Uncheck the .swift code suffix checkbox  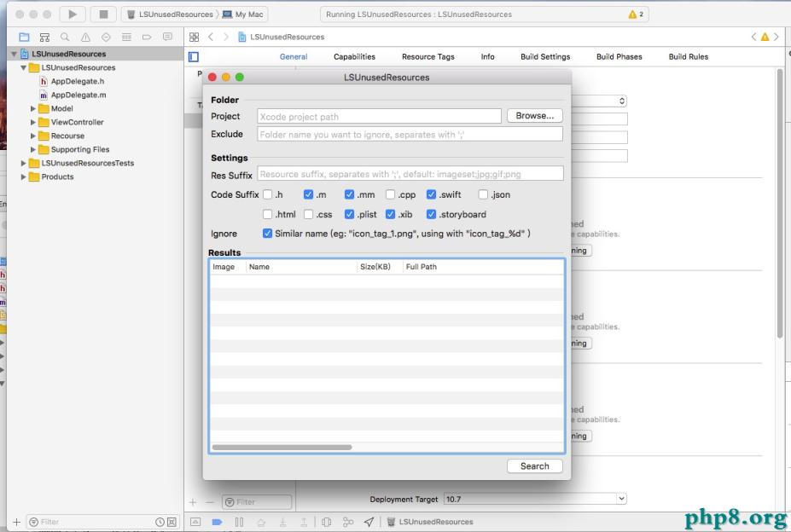pos(432,195)
